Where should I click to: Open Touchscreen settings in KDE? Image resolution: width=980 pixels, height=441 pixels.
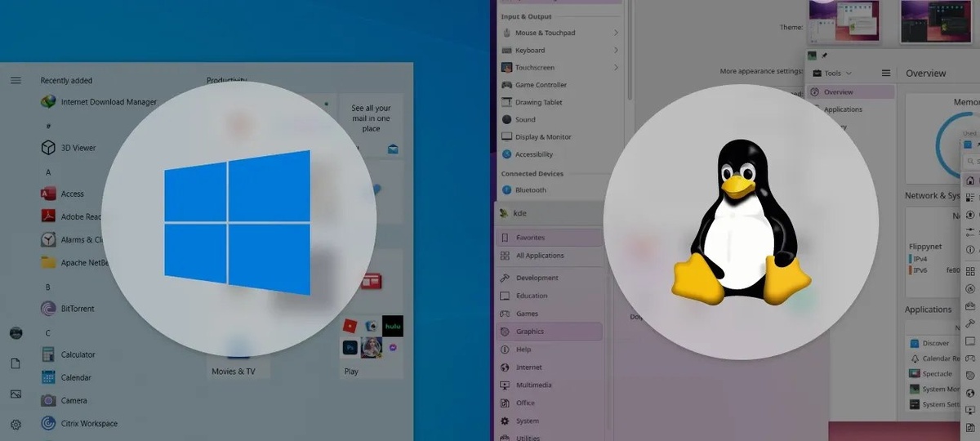coord(560,68)
